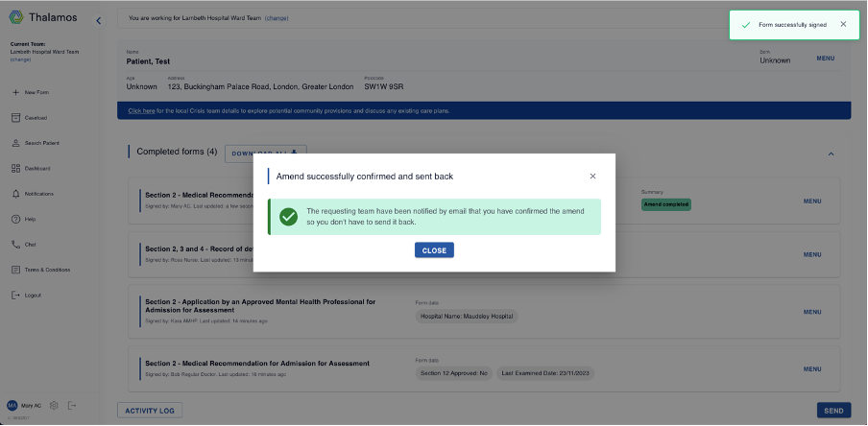Click the CLOSE button in the dialog
This screenshot has height=426, width=868.
(435, 250)
